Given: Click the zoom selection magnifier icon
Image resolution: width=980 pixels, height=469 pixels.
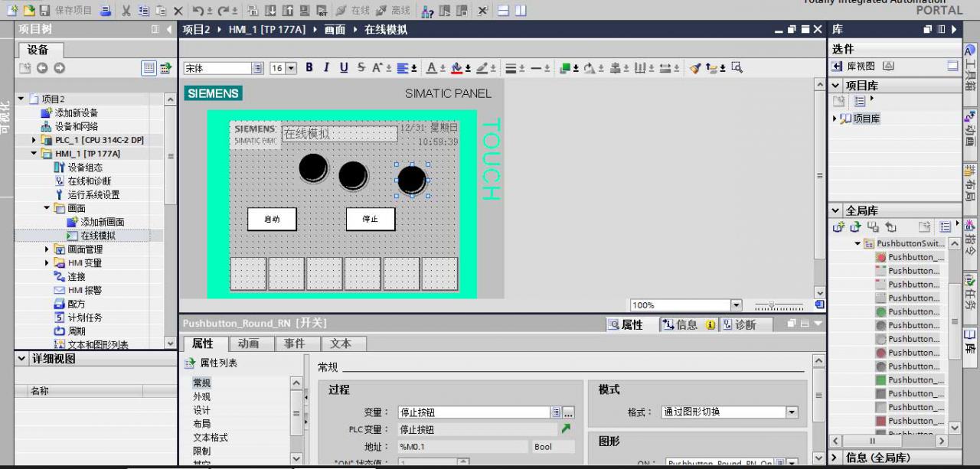Looking at the screenshot, I should coord(737,67).
